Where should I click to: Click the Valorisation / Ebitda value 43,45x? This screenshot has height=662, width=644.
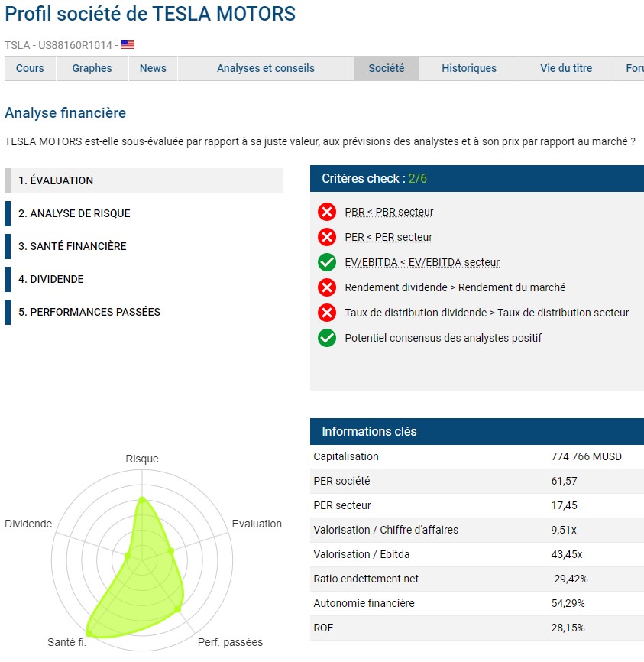pyautogui.click(x=567, y=555)
